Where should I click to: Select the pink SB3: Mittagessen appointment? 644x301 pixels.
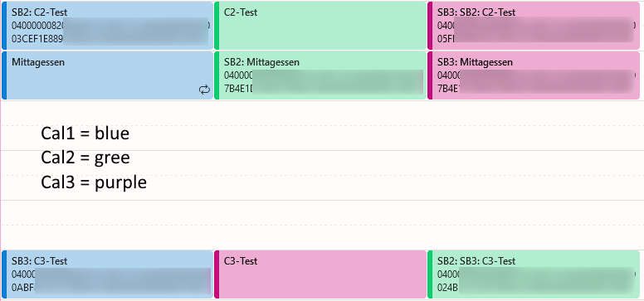(x=534, y=75)
